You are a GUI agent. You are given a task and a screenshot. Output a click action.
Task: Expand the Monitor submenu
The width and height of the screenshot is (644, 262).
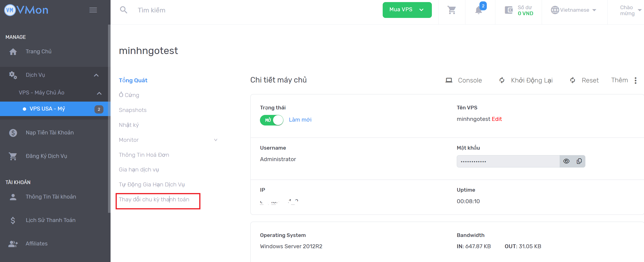point(216,140)
